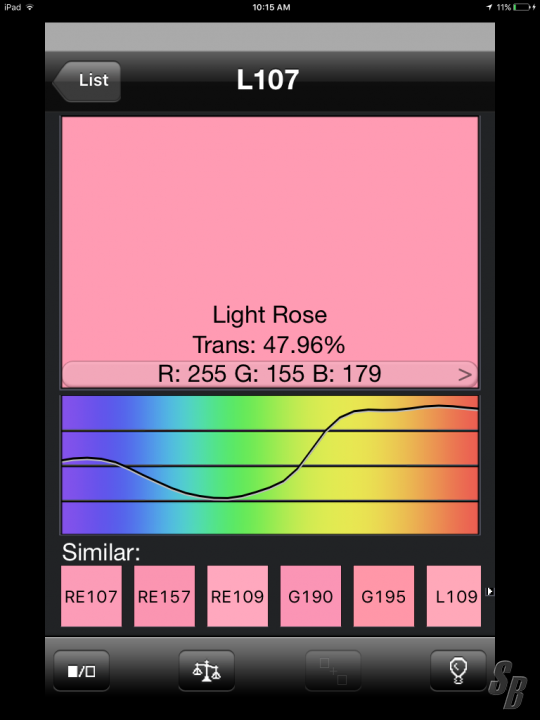Show more similar colors via right arrow
The image size is (540, 720).
point(490,591)
